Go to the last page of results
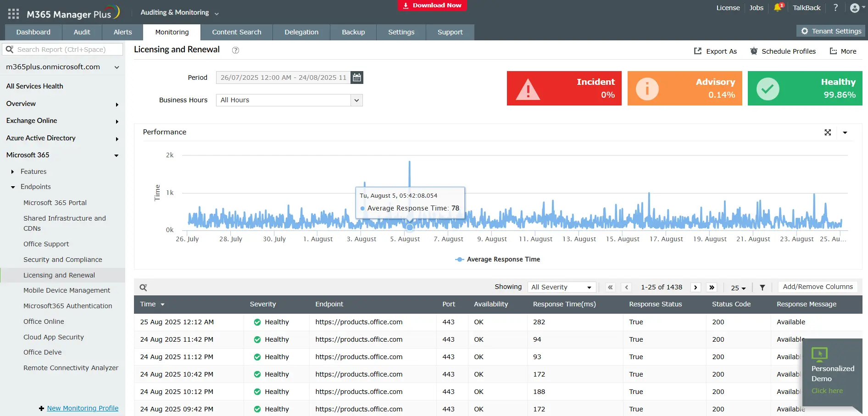The image size is (868, 416). coord(712,288)
